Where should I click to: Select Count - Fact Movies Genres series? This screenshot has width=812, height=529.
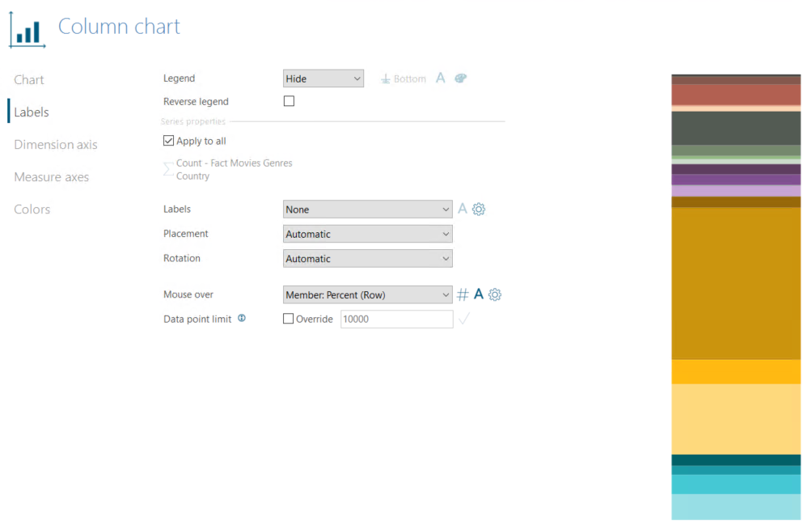(x=234, y=163)
